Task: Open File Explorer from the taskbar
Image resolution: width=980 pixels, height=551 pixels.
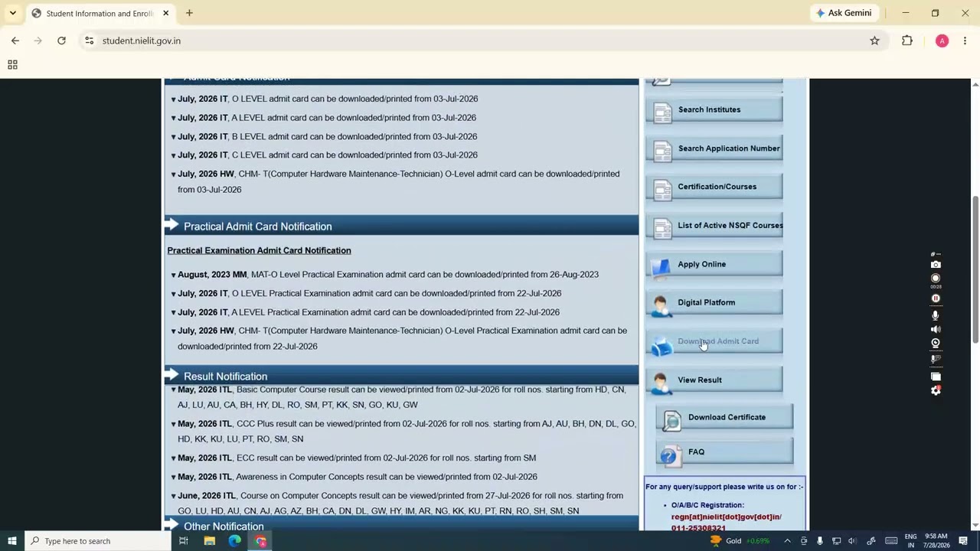Action: coord(209,541)
